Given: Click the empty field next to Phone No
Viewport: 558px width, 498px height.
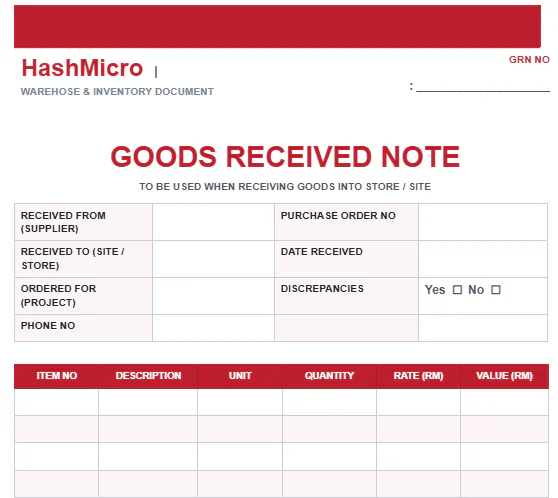Looking at the screenshot, I should tap(214, 328).
